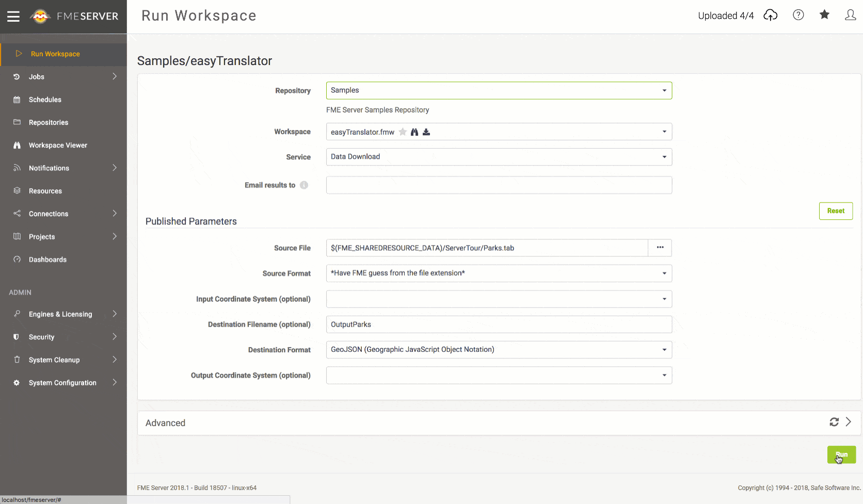Expand the Projects submenu arrow
Viewport: 863px width, 504px height.
point(115,236)
